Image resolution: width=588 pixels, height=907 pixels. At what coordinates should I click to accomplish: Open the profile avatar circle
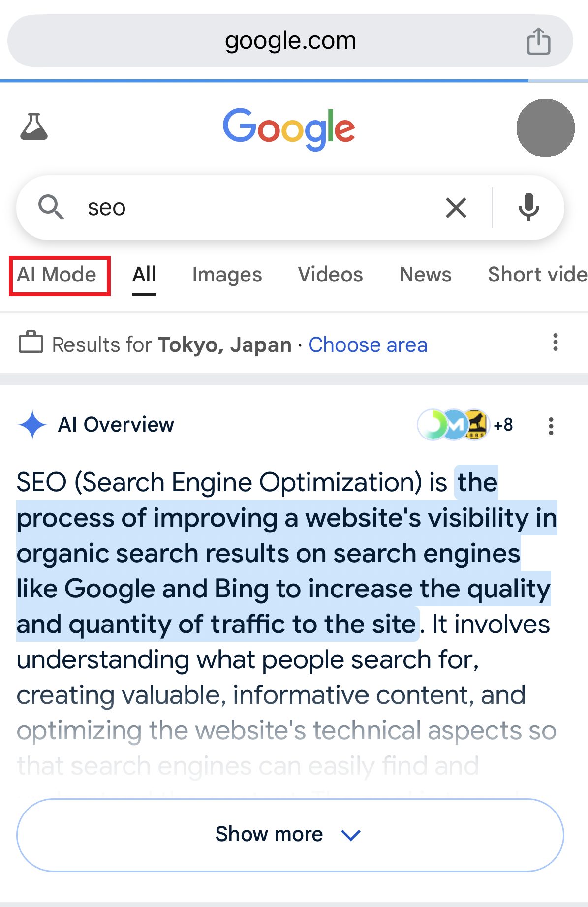[545, 128]
